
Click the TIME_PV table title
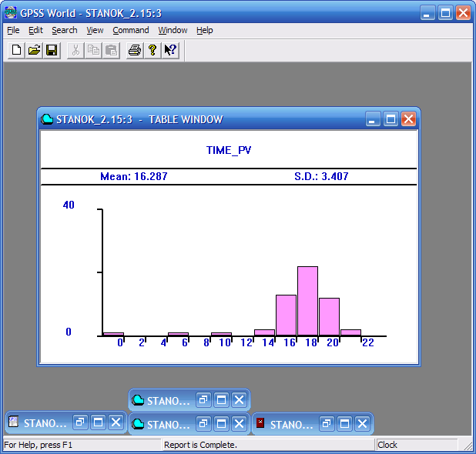click(229, 150)
